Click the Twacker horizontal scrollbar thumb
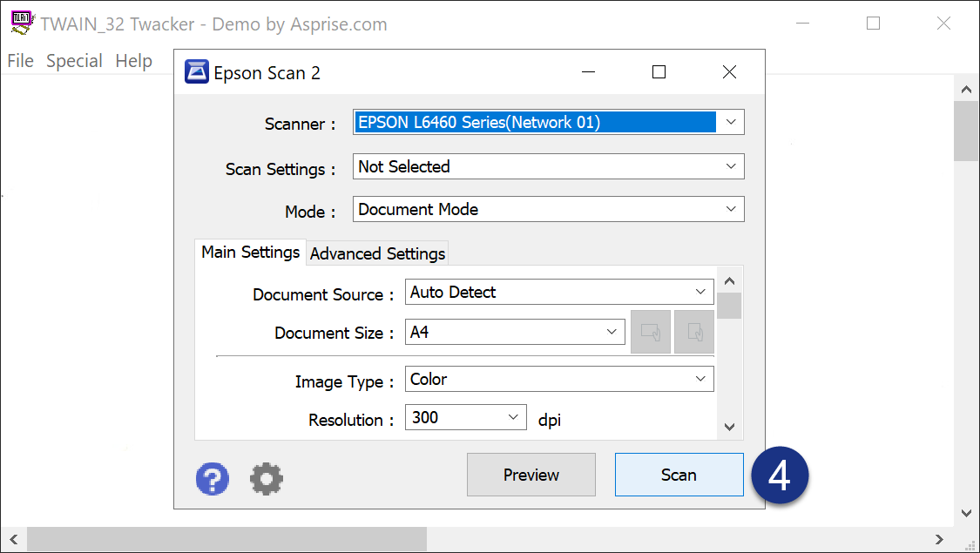Screen dimensions: 980x553 point(226,539)
